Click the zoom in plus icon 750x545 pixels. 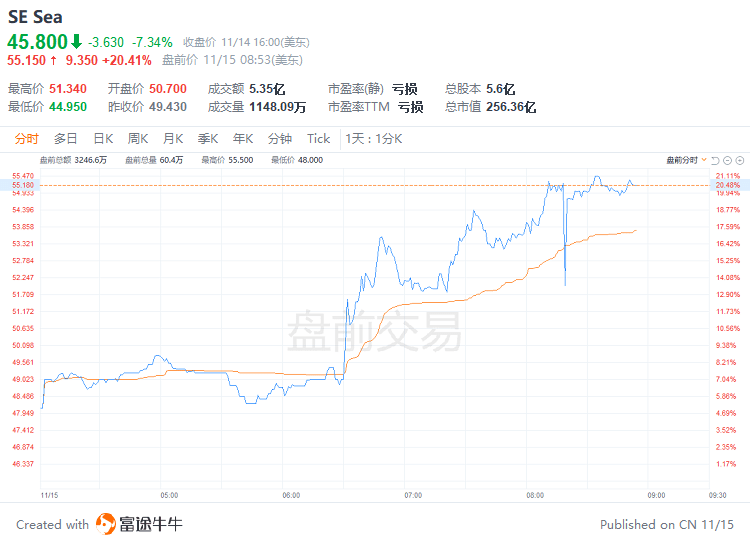pyautogui.click(x=740, y=160)
